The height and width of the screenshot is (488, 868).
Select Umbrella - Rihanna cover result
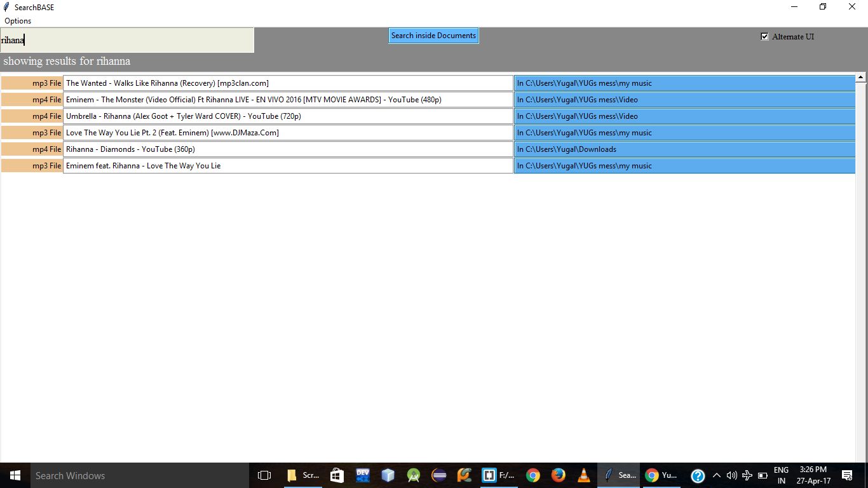click(288, 116)
